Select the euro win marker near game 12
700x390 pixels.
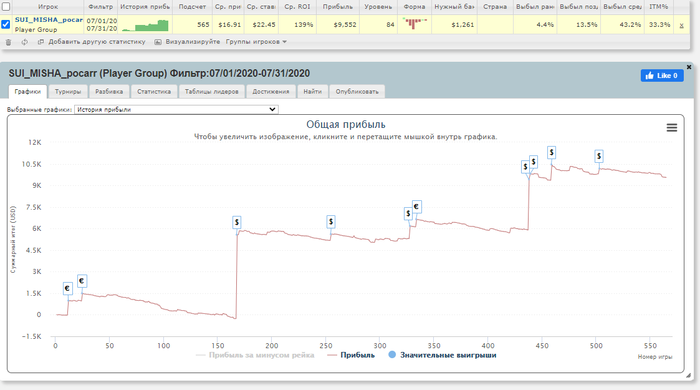click(x=67, y=288)
